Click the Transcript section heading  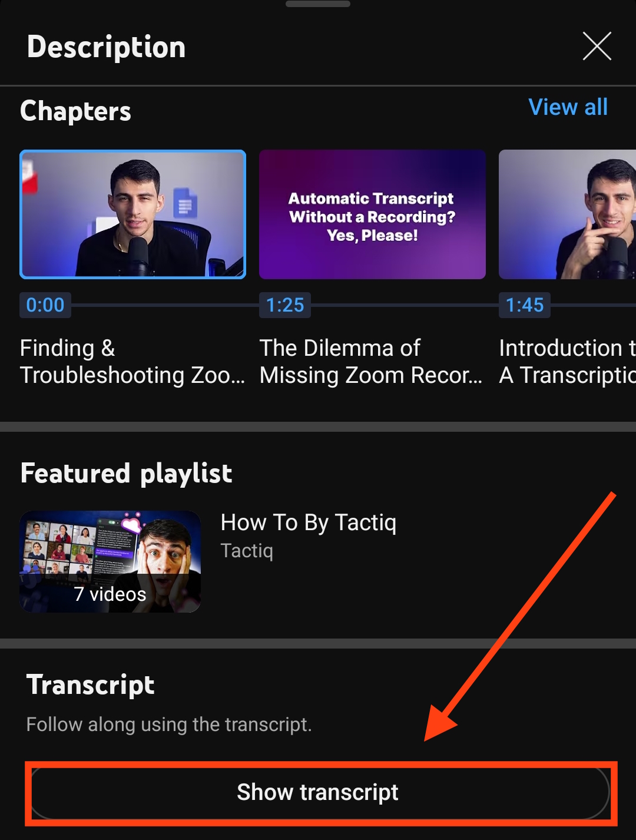(x=91, y=684)
